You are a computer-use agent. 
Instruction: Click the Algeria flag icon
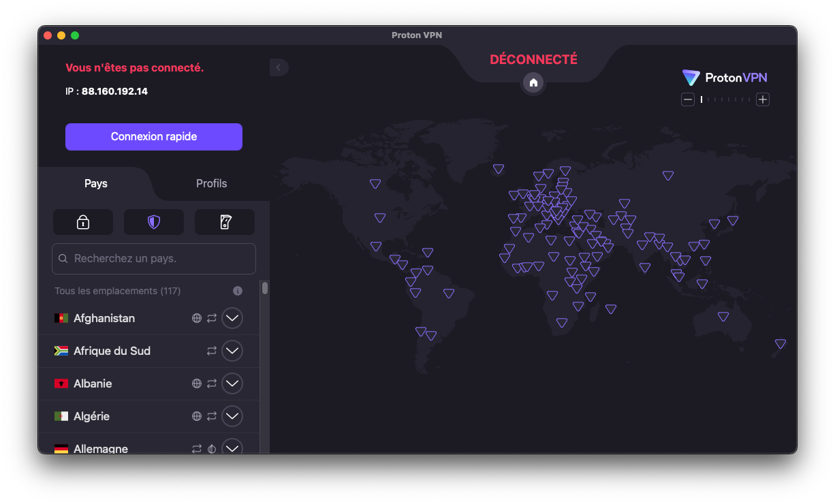click(61, 416)
